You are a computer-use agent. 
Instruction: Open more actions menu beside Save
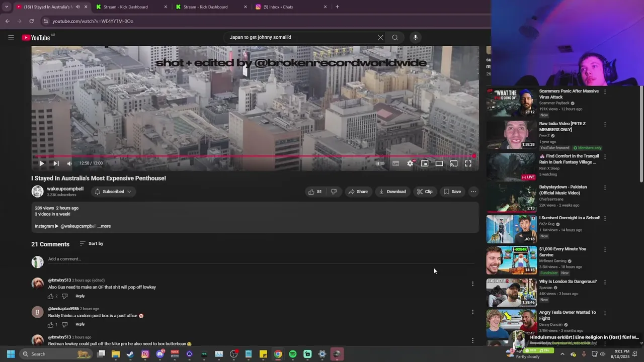coord(473,192)
